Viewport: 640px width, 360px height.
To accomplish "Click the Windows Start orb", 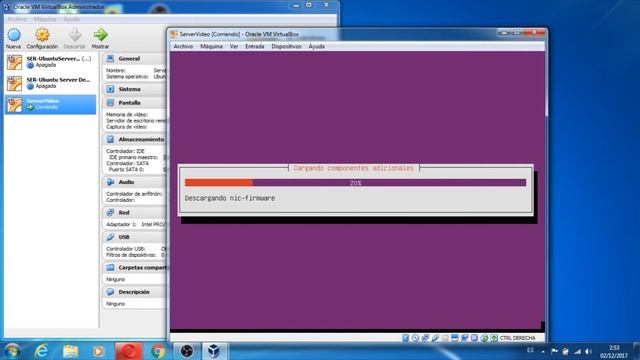I will pos(12,351).
